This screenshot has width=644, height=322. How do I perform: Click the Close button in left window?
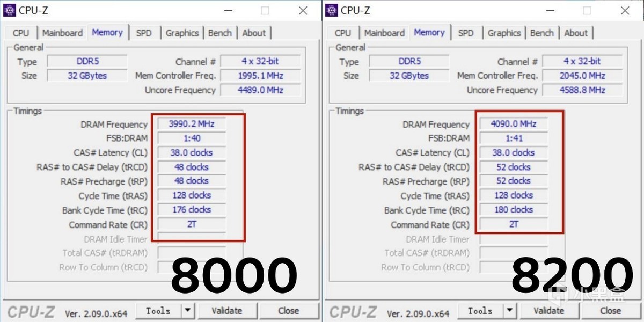click(288, 311)
